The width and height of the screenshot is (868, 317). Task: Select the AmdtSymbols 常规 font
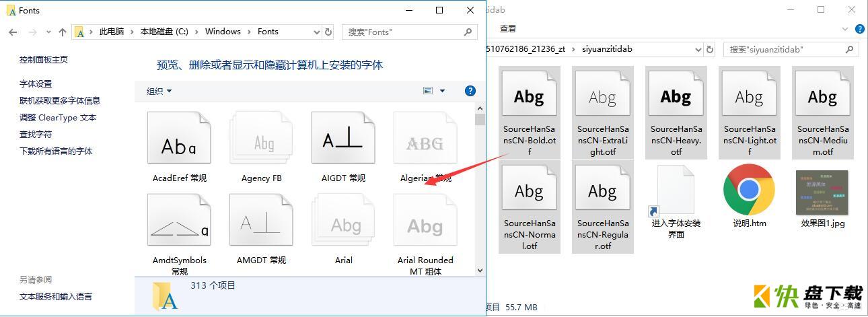point(180,234)
